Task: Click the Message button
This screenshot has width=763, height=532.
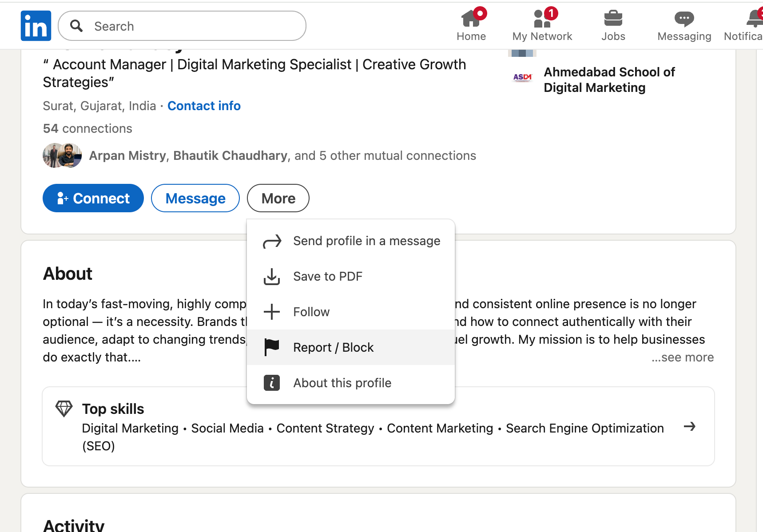Action: [195, 198]
